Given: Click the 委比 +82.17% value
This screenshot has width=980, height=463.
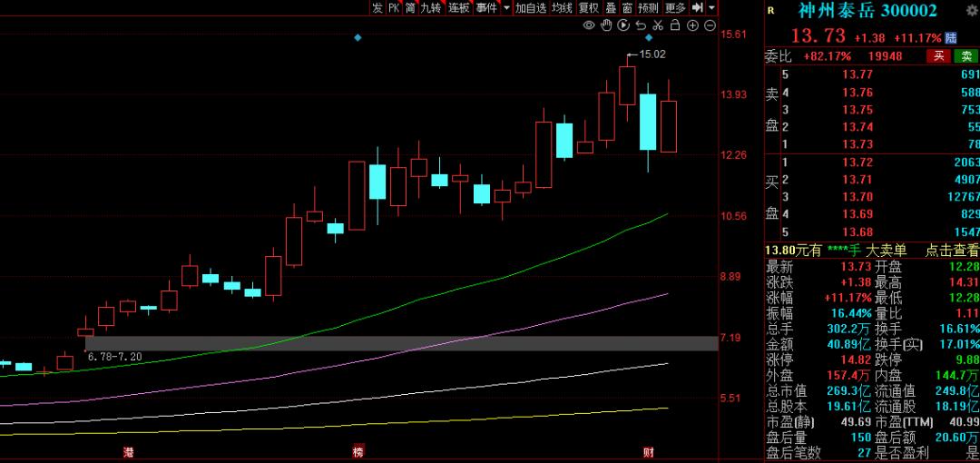Looking at the screenshot, I should 828,56.
